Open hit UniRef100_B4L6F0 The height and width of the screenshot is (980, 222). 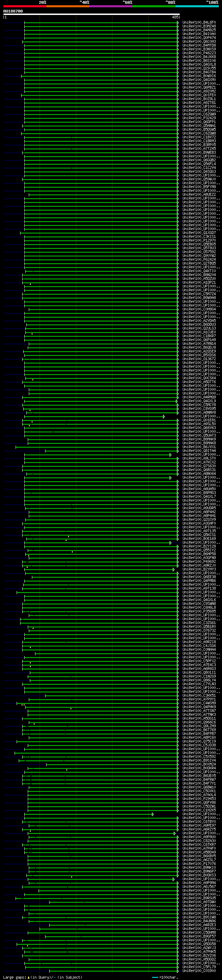coord(199,23)
